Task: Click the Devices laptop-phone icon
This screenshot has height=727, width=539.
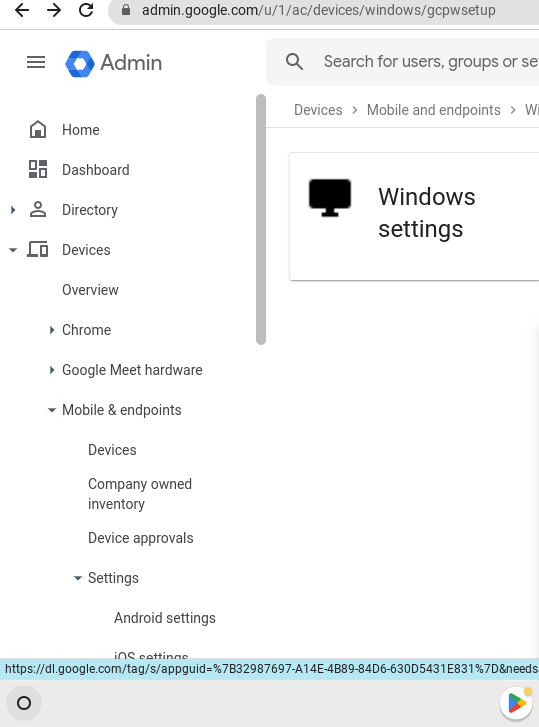Action: [38, 249]
